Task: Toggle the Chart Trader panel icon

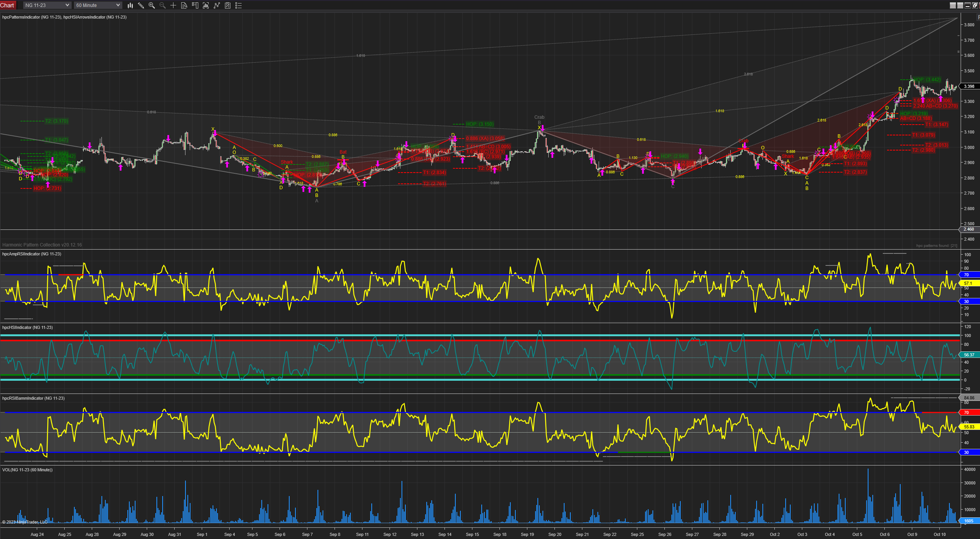Action: point(195,5)
